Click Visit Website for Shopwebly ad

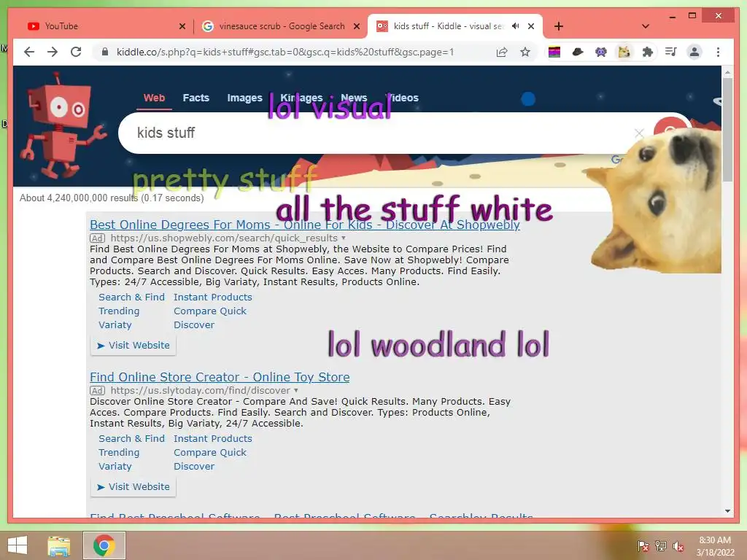coord(133,345)
